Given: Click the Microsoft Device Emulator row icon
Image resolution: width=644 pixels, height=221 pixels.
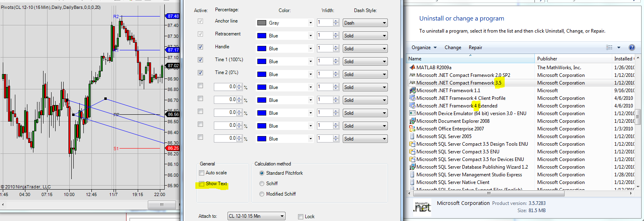Looking at the screenshot, I should tap(412, 114).
